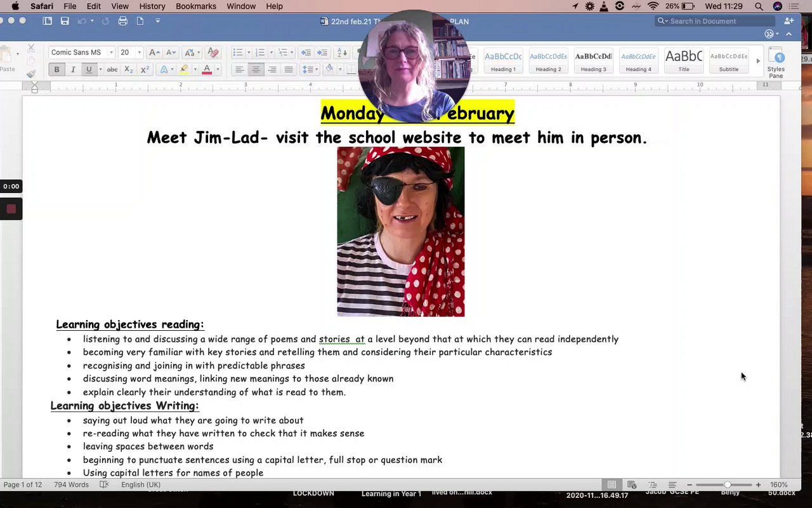Apply yellow text highlight color
Viewport: 812px width, 508px height.
point(184,69)
